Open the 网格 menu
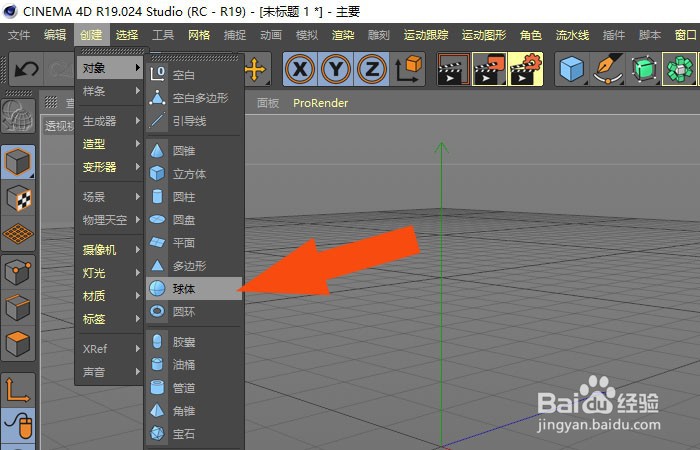This screenshot has width=700, height=450. (x=199, y=35)
